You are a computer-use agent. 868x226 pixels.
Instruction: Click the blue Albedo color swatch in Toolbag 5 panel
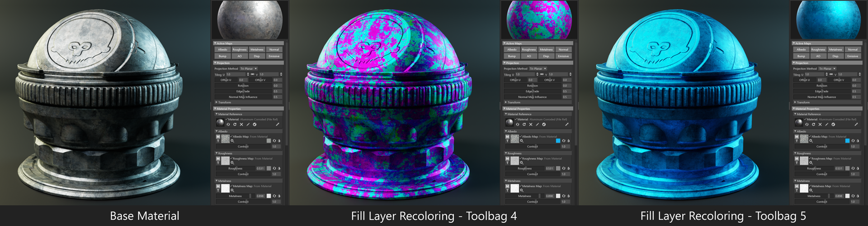847,141
